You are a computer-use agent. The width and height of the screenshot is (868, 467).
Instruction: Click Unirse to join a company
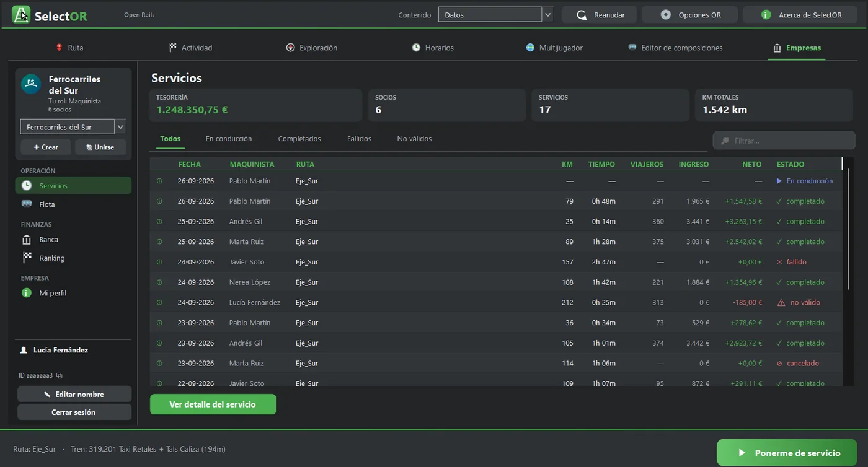click(100, 147)
